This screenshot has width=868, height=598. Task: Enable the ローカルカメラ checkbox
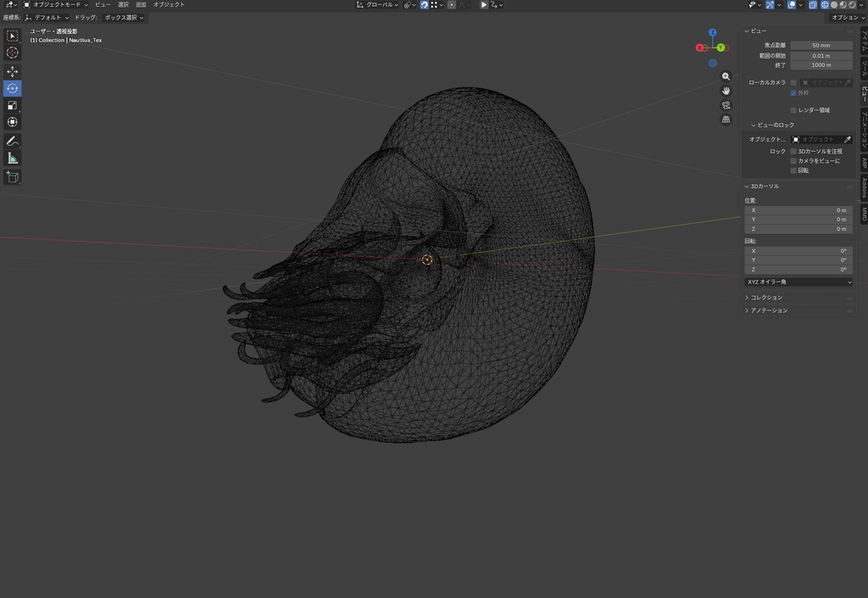tap(793, 82)
